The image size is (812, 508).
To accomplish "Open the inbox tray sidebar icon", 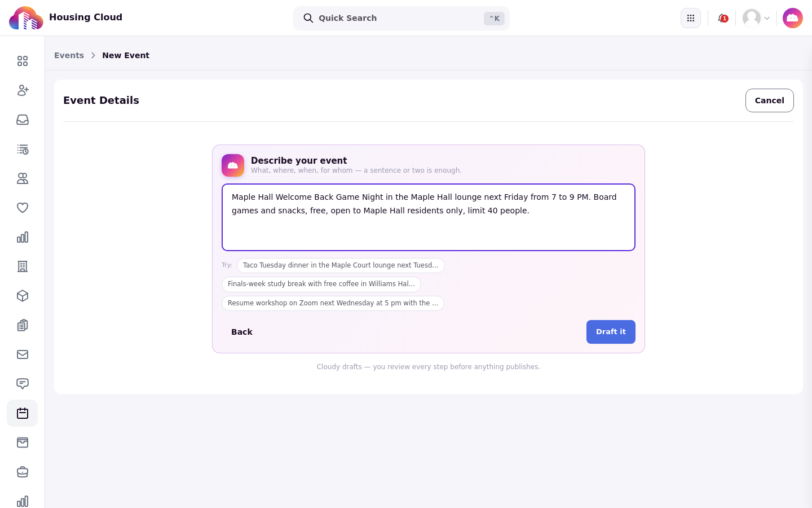I will click(23, 120).
